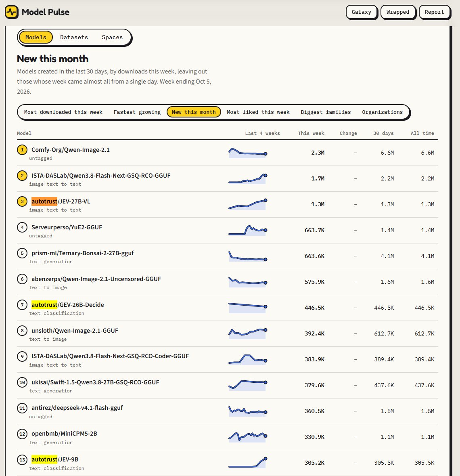The width and height of the screenshot is (460, 476).
Task: Click the 2.3M this-week value
Action: pos(318,153)
